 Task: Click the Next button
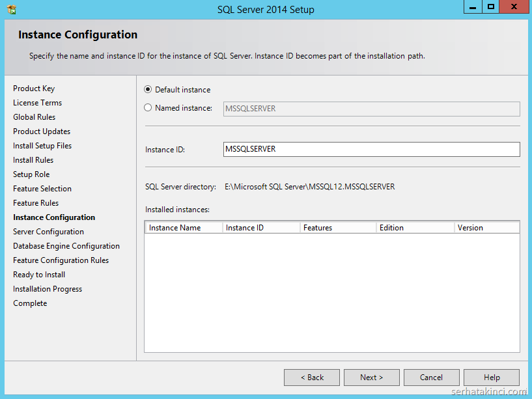coord(371,378)
